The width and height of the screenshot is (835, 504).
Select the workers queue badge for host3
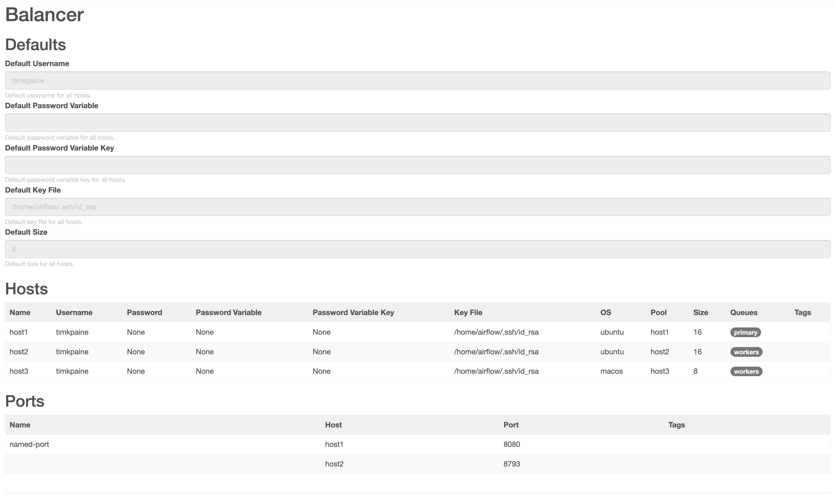[746, 371]
